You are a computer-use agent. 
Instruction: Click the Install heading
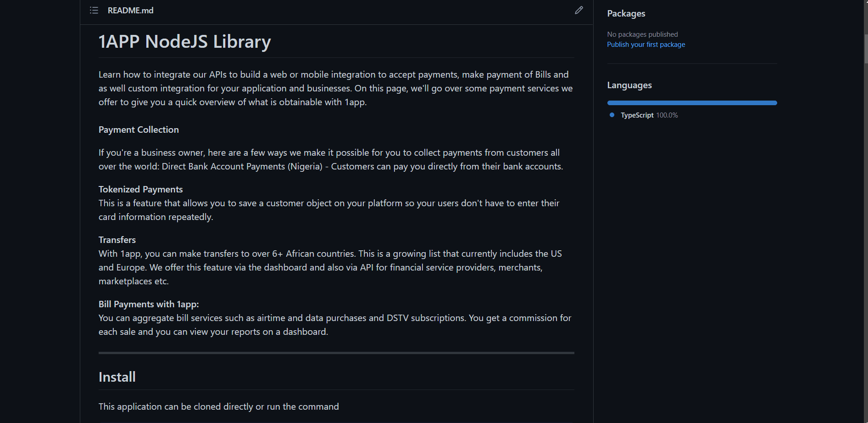117,377
